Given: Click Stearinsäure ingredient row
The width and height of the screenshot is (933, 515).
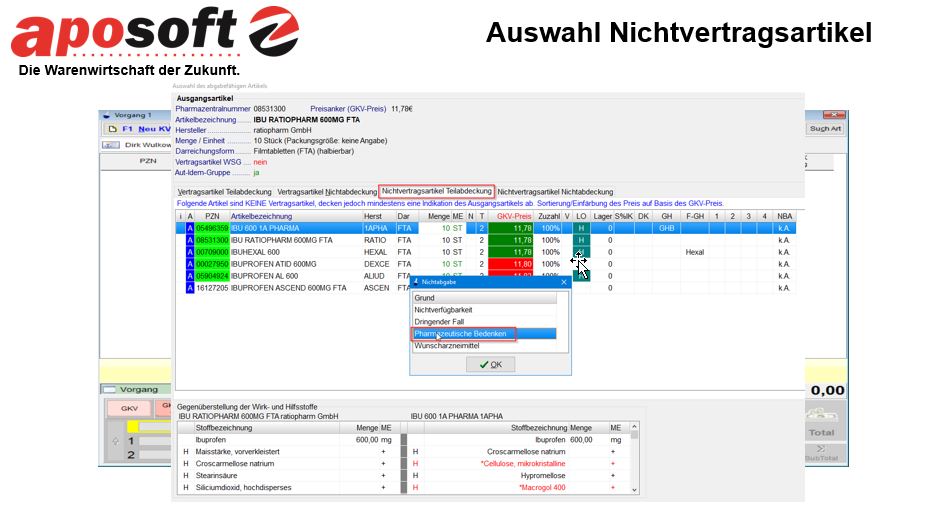Looking at the screenshot, I should point(288,476).
